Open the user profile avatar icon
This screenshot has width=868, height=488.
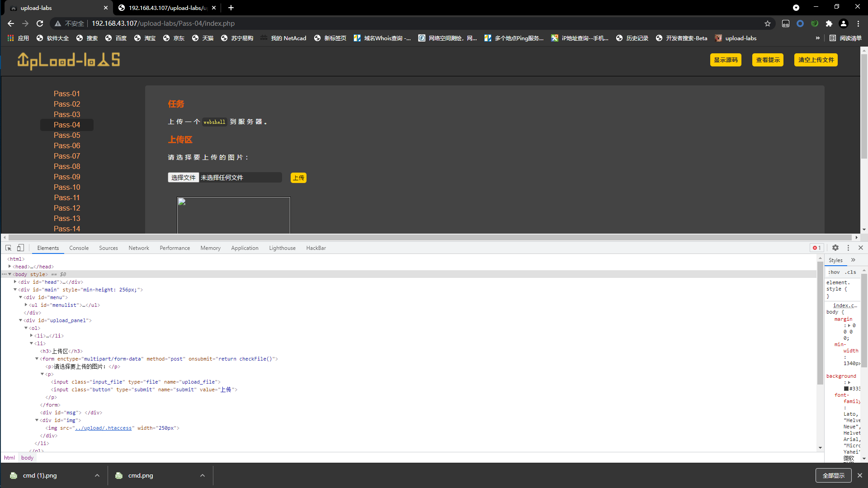tap(844, 23)
